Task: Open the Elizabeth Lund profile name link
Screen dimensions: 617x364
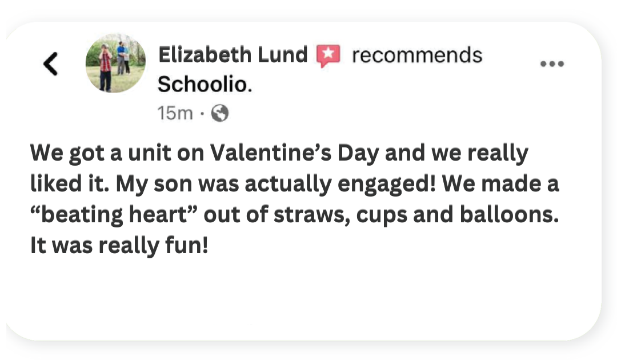Action: 233,55
